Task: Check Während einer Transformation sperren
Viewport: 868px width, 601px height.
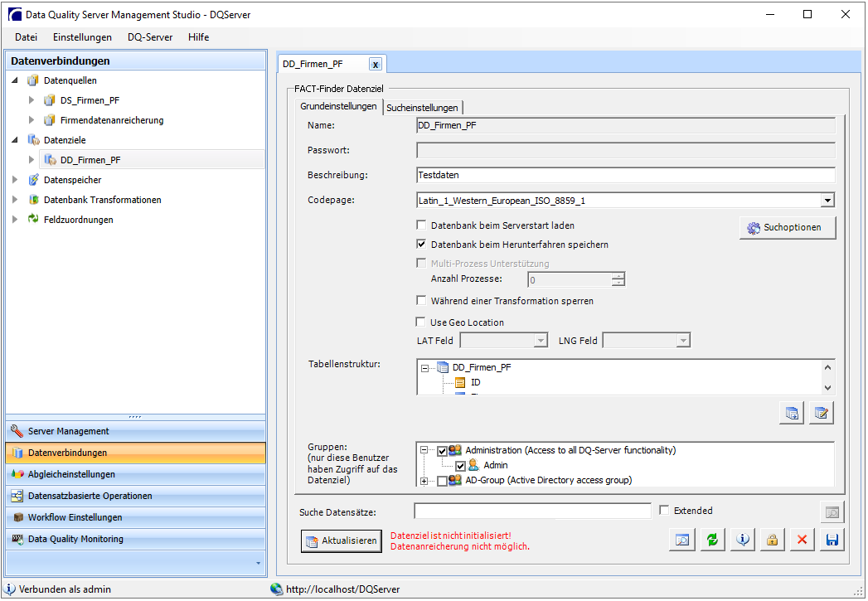Action: [421, 300]
